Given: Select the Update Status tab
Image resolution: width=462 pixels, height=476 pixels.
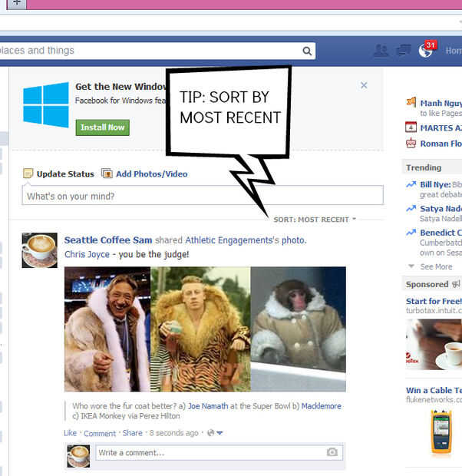Looking at the screenshot, I should coord(59,174).
